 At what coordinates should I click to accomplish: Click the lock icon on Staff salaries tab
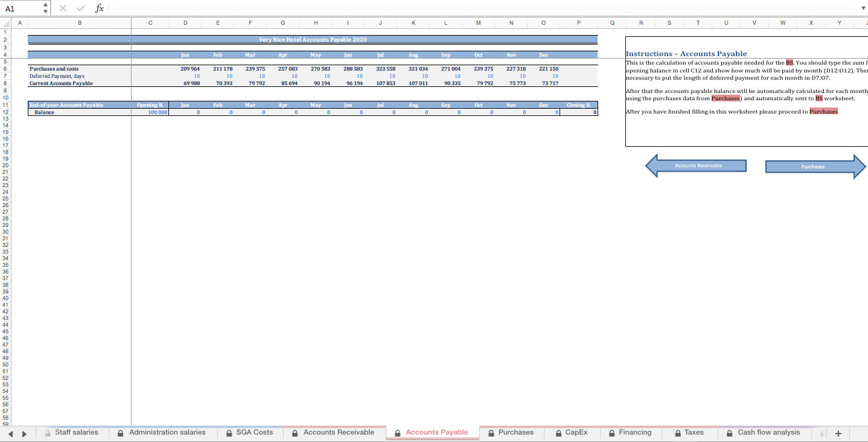click(x=46, y=432)
